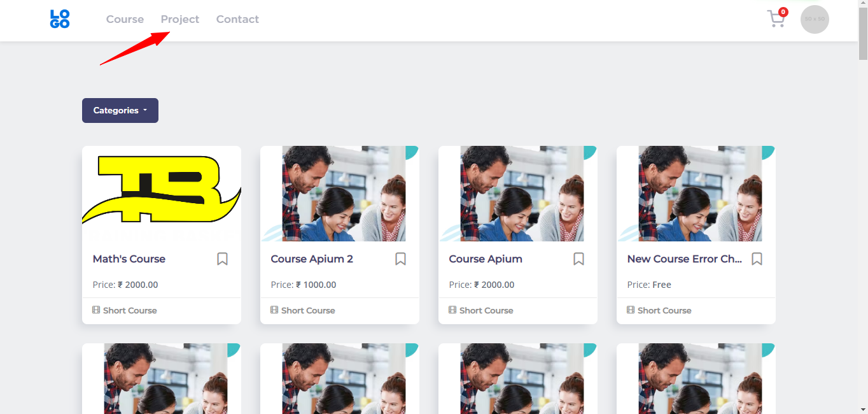The width and height of the screenshot is (868, 414).
Task: Click the New Course Error thumbnail image
Action: pyautogui.click(x=696, y=193)
